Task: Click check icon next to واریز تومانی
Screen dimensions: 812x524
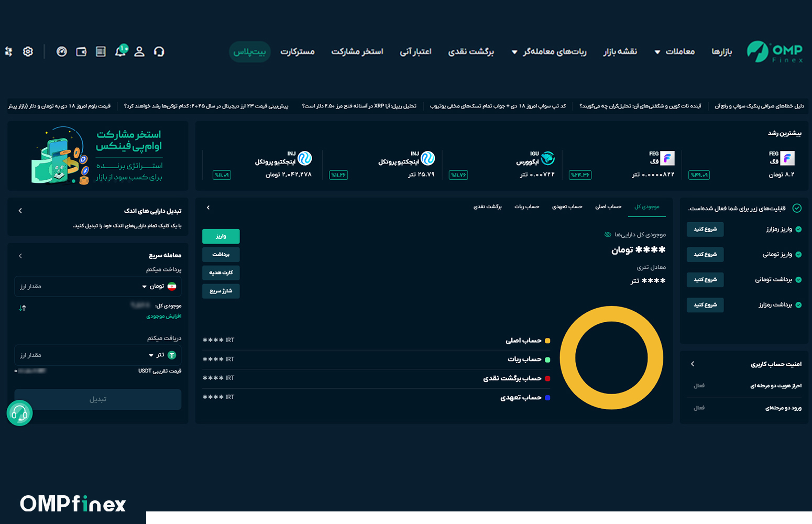Action: click(x=798, y=254)
